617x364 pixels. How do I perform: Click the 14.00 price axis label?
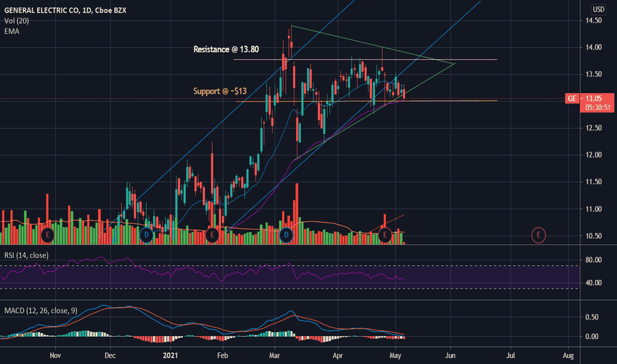[593, 47]
